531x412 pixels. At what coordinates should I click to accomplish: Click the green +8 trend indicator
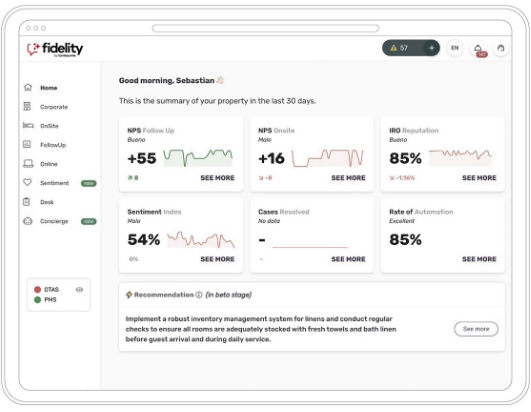(133, 178)
